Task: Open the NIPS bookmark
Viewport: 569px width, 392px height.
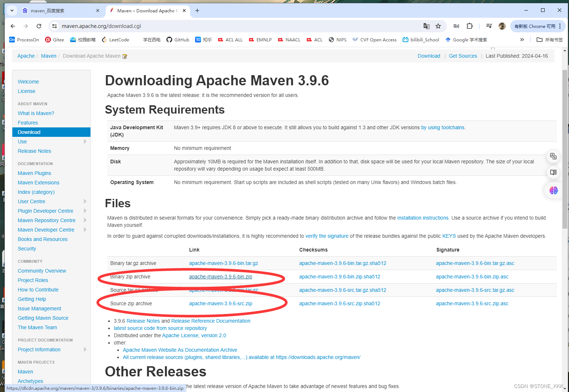Action: point(338,40)
